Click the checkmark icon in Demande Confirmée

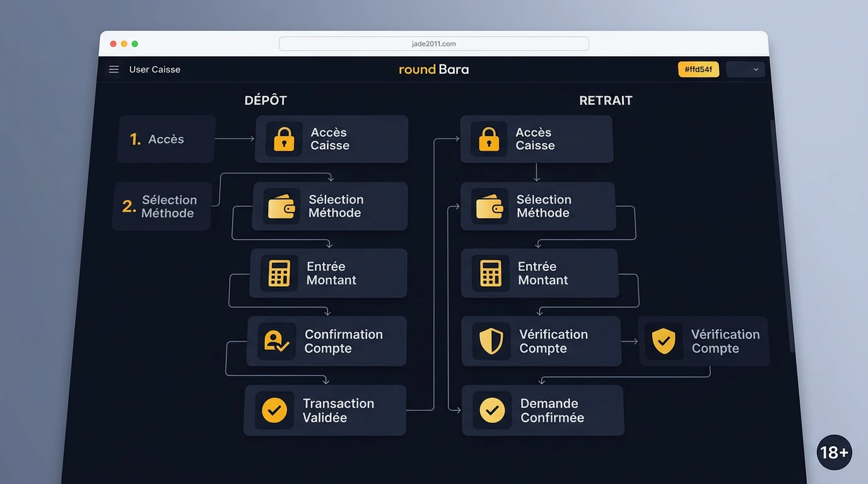493,410
